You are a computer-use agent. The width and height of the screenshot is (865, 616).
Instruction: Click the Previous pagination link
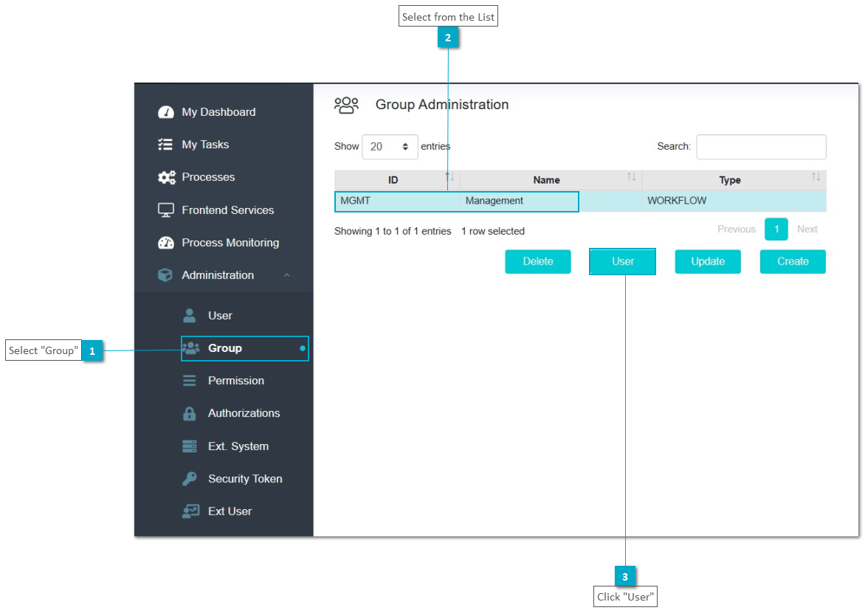pos(737,229)
